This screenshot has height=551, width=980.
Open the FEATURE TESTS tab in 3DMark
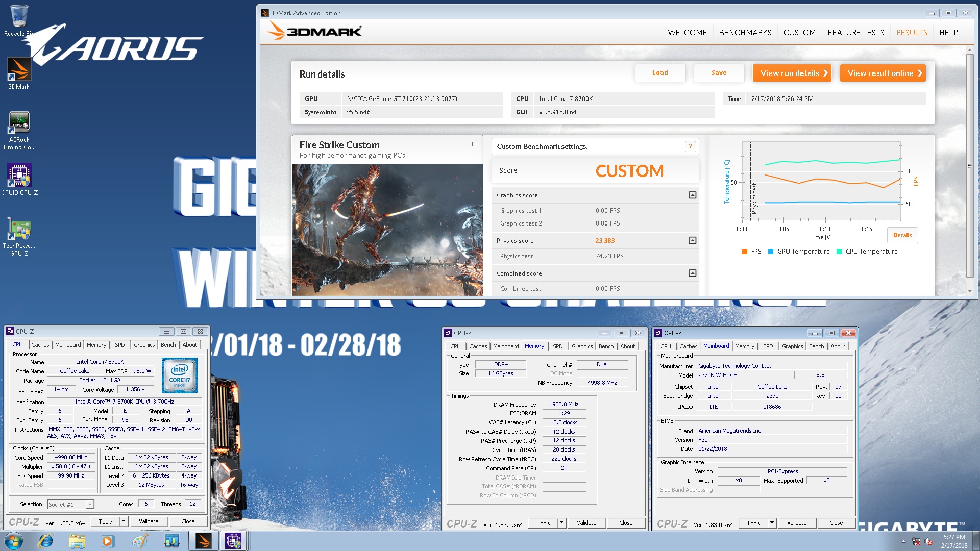(x=855, y=32)
